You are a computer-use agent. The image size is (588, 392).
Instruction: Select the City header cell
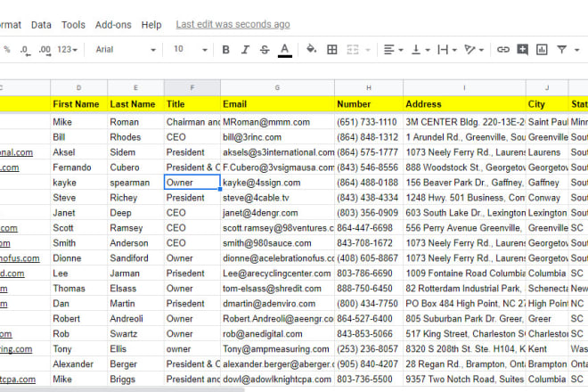click(547, 104)
